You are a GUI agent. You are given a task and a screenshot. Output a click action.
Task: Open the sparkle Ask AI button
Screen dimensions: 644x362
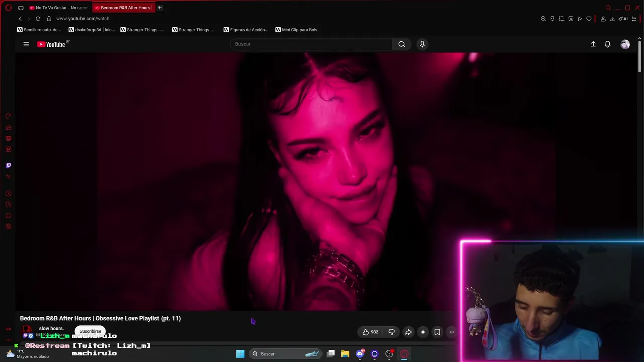[x=423, y=332]
